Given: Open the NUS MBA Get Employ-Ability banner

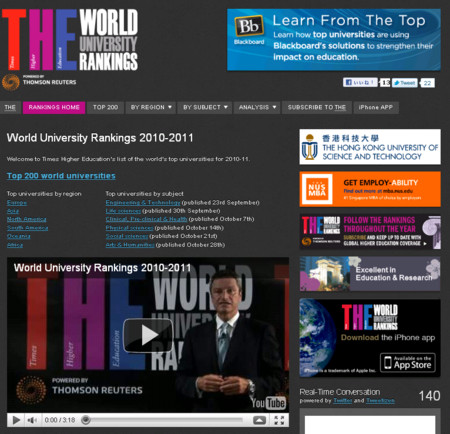Looking at the screenshot, I should coord(370,189).
